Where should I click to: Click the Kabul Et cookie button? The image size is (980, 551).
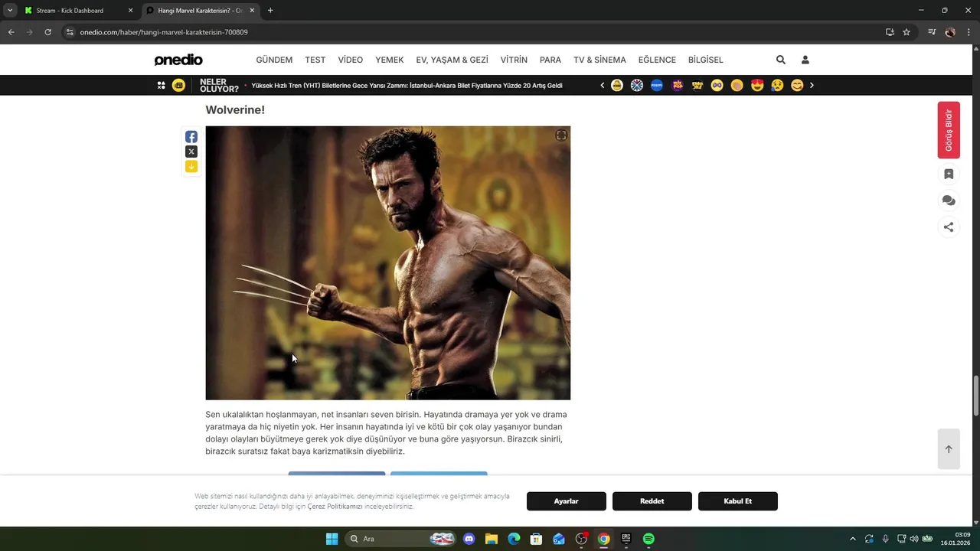[x=738, y=501]
